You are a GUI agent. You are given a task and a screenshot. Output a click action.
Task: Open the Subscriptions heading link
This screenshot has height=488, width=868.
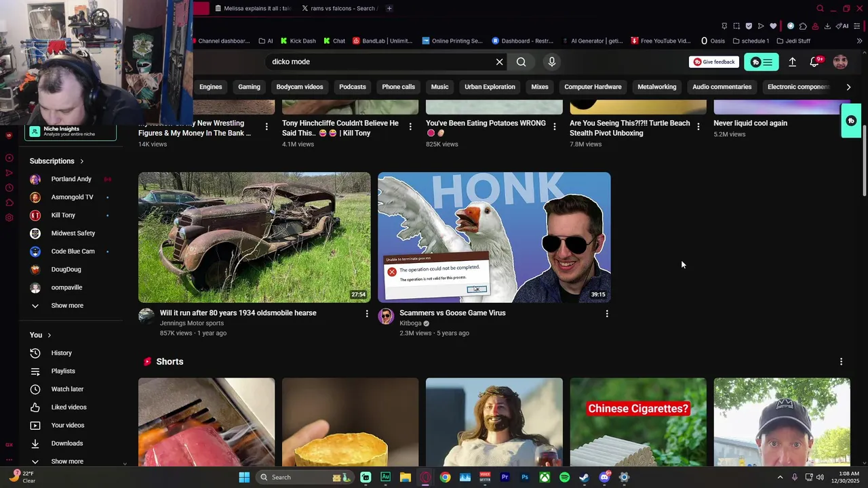pyautogui.click(x=57, y=161)
